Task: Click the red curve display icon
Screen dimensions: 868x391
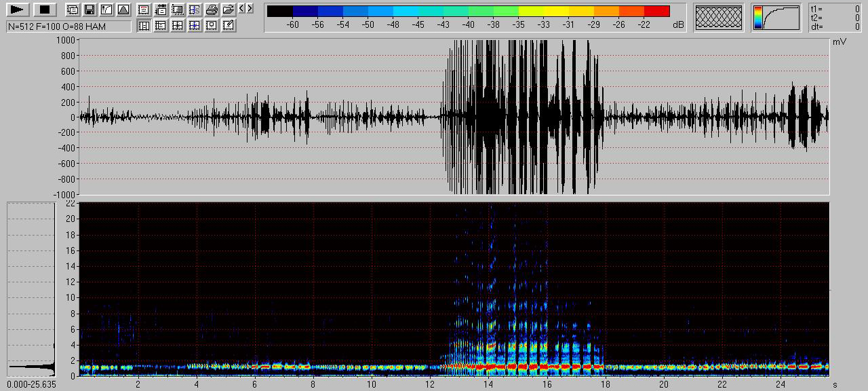Action: [144, 10]
